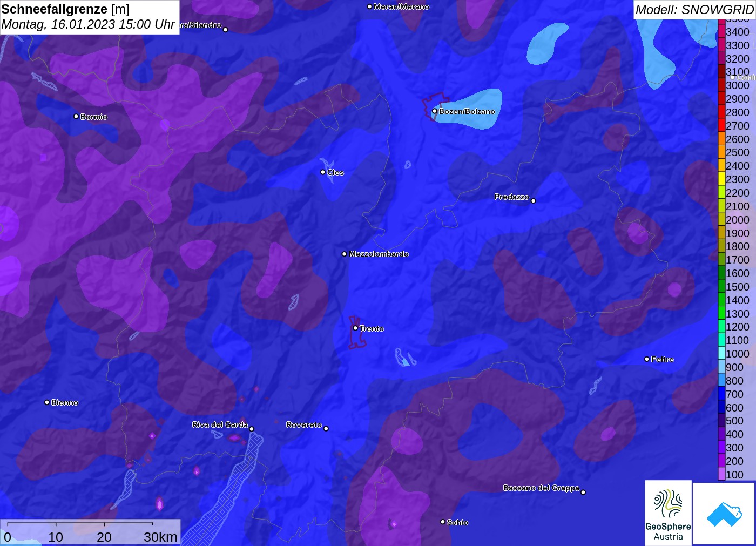
Task: Click the Mezzolombardo city marker dot
Action: pyautogui.click(x=345, y=254)
